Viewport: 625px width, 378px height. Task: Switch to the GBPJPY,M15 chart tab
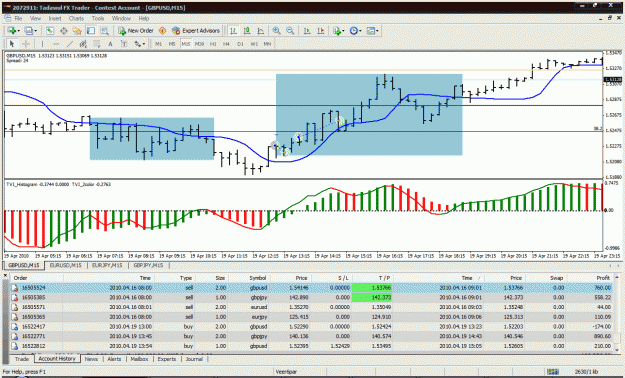pos(148,265)
